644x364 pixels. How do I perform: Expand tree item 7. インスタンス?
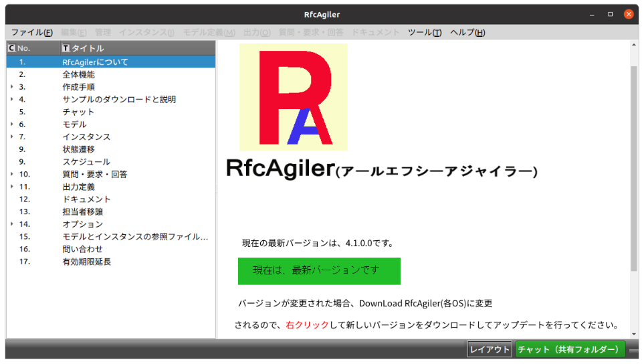tap(12, 136)
